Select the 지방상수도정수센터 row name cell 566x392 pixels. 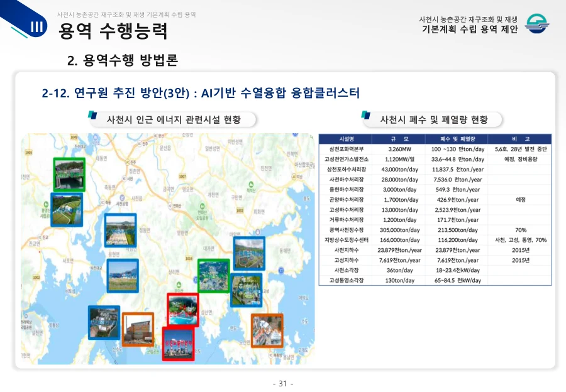pyautogui.click(x=346, y=240)
